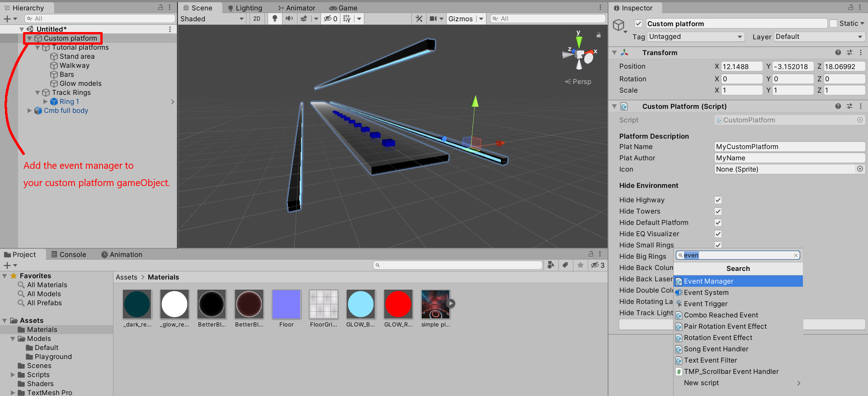Toggle scene lighting bulb icon
868x396 pixels.
coord(274,19)
